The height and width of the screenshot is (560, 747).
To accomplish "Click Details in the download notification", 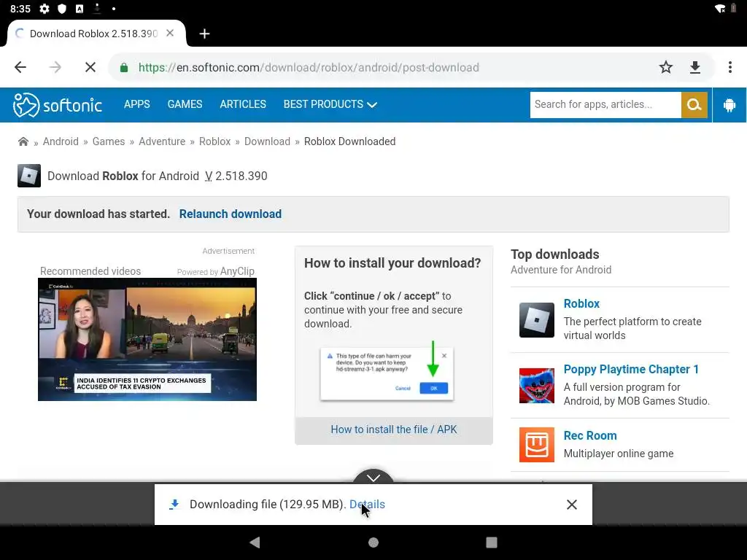I will tap(367, 505).
